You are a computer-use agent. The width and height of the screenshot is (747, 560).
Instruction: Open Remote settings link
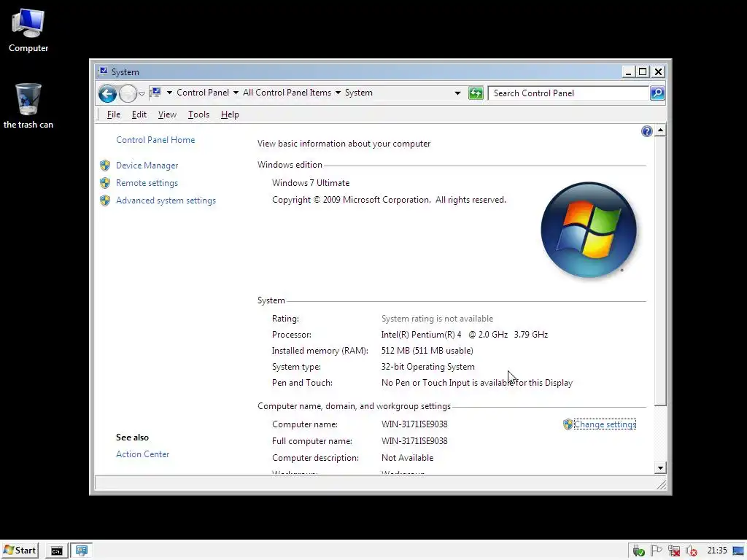click(147, 183)
